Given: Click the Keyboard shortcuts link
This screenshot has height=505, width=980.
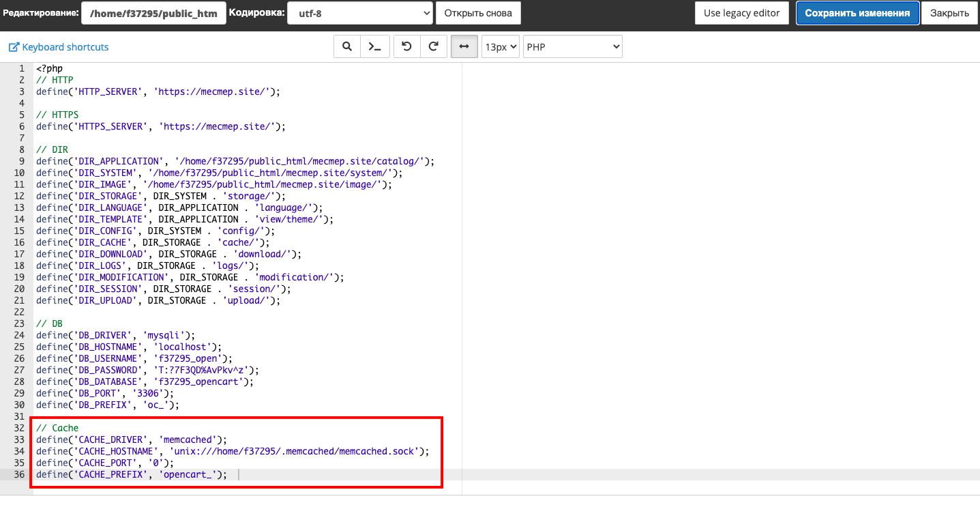Looking at the screenshot, I should (59, 47).
